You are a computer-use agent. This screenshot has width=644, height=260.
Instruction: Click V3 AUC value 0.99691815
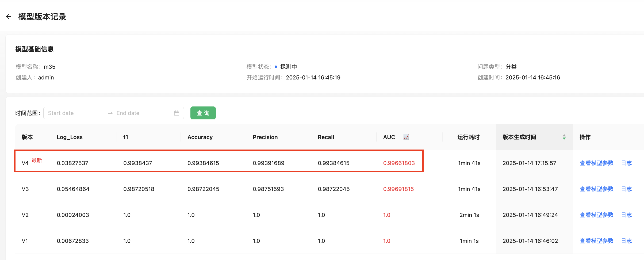398,189
